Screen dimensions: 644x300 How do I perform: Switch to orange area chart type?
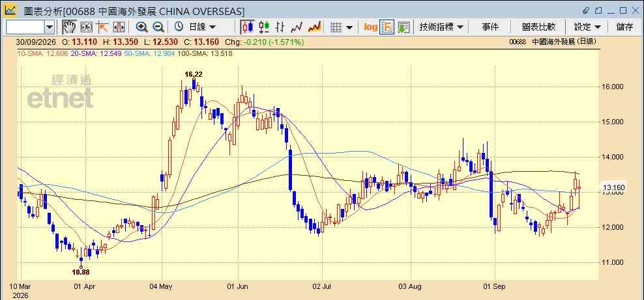coord(314,27)
